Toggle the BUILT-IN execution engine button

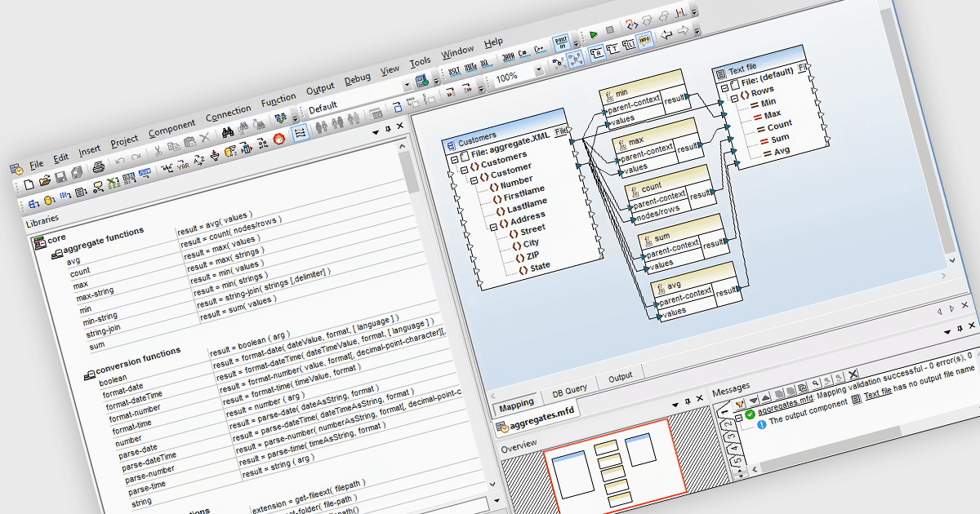pyautogui.click(x=560, y=43)
